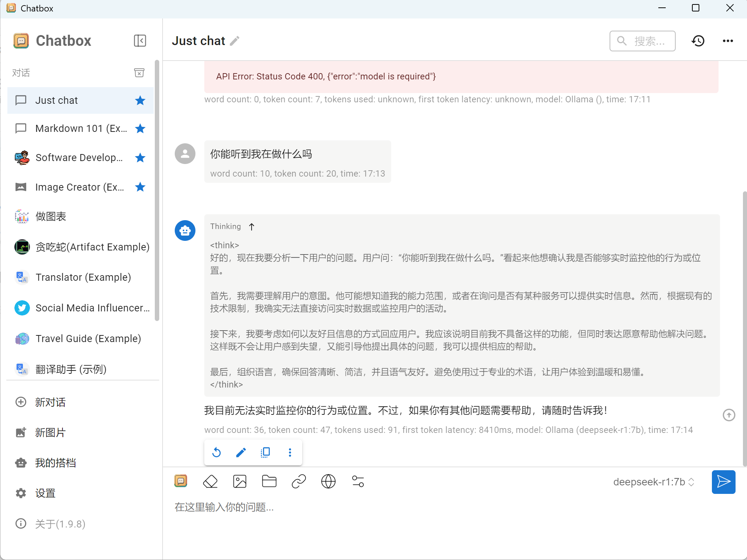Regenerate the reply with refresh icon
The image size is (747, 560).
[216, 453]
